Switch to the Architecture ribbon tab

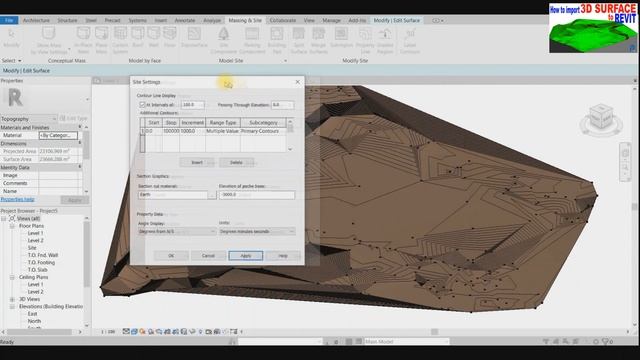coord(36,20)
